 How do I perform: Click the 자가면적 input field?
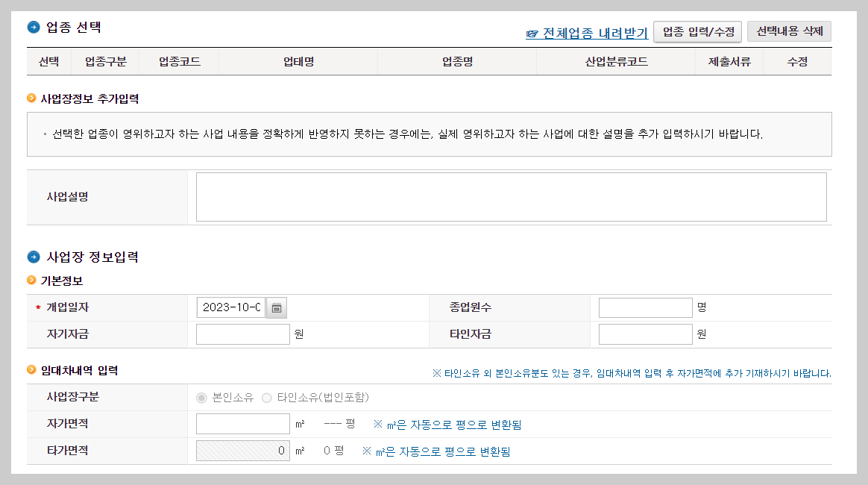tap(242, 423)
